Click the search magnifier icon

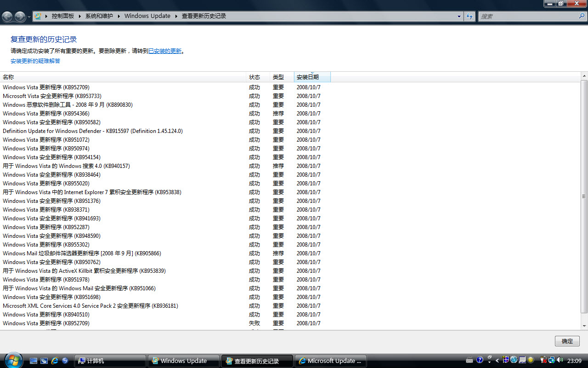point(582,16)
